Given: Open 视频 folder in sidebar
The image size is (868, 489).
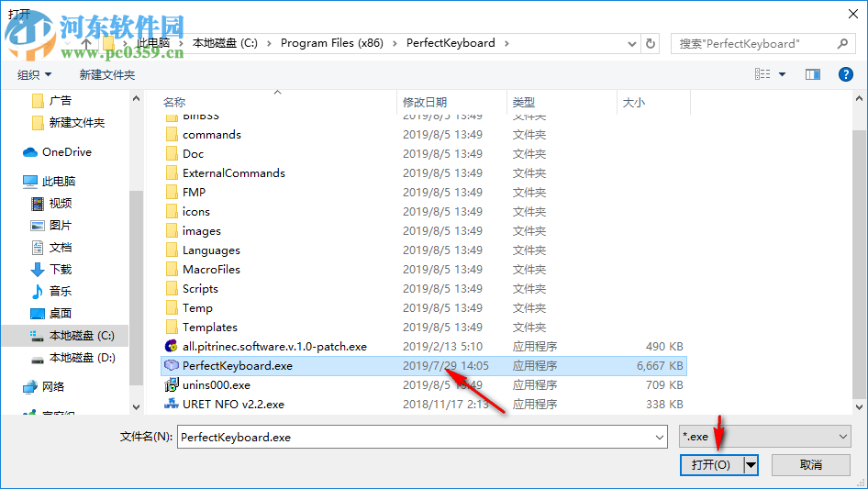Looking at the screenshot, I should [x=51, y=204].
